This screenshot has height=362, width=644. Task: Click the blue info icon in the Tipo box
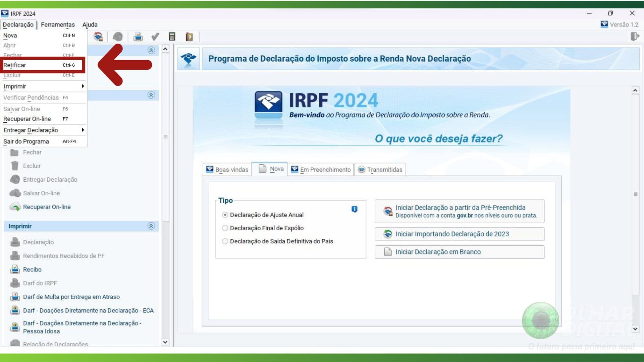click(354, 209)
